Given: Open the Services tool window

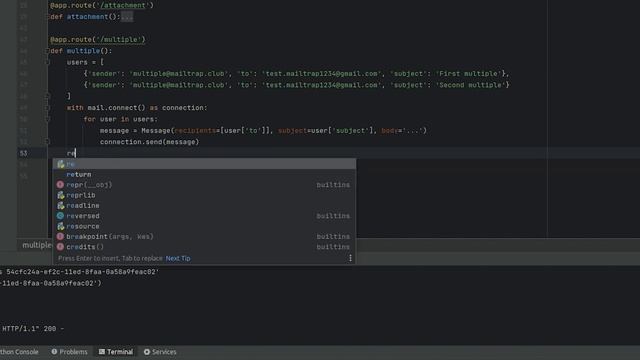Looking at the screenshot, I should click(x=160, y=352).
